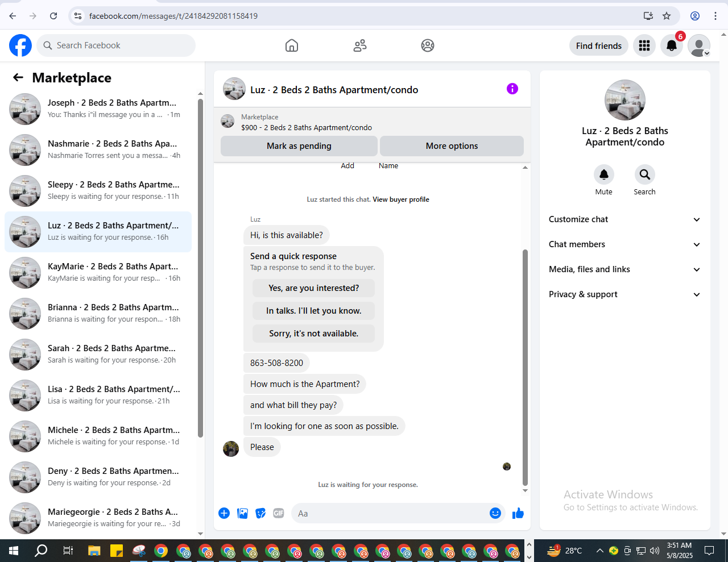This screenshot has width=728, height=562.
Task: Click the browser address bar URL
Action: tap(173, 16)
